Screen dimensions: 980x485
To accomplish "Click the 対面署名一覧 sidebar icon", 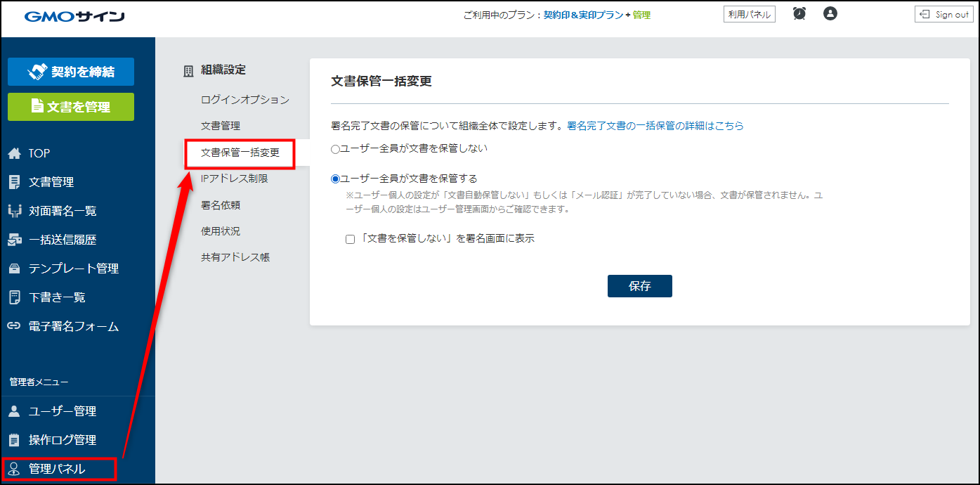I will pos(14,211).
